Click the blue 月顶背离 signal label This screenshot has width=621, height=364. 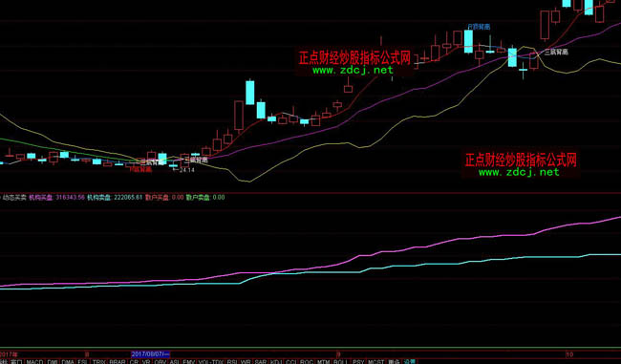(479, 27)
